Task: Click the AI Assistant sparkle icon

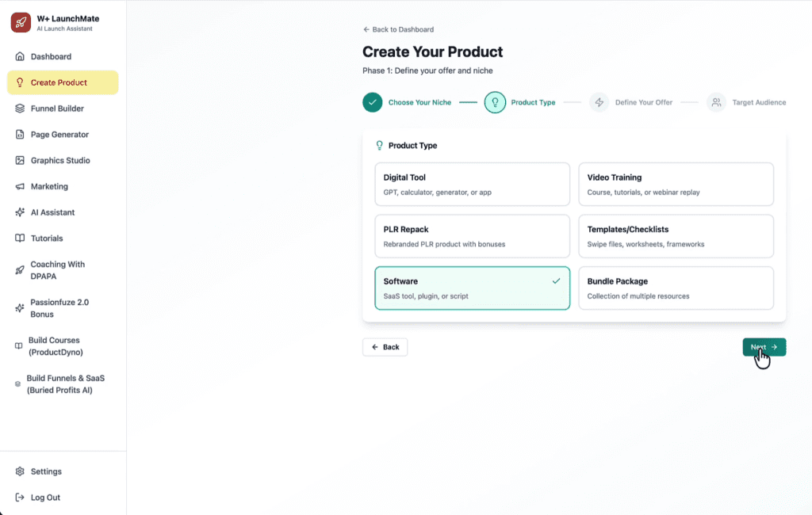Action: (20, 212)
